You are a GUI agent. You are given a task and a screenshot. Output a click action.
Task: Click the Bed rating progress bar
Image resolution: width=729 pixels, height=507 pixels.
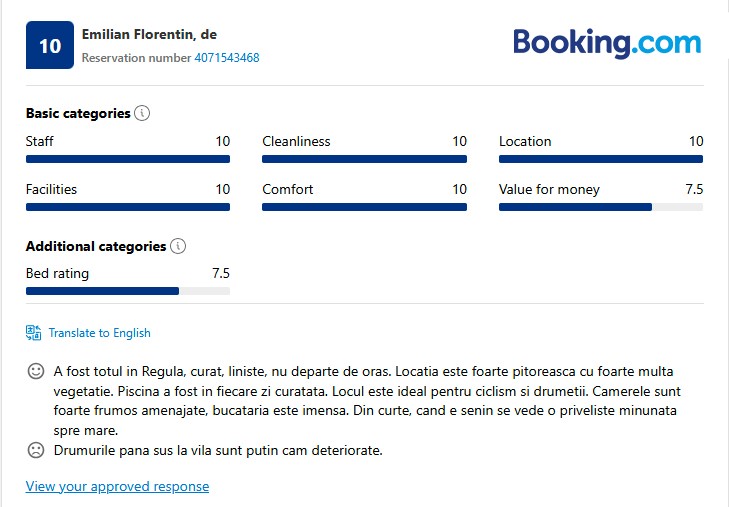point(128,291)
